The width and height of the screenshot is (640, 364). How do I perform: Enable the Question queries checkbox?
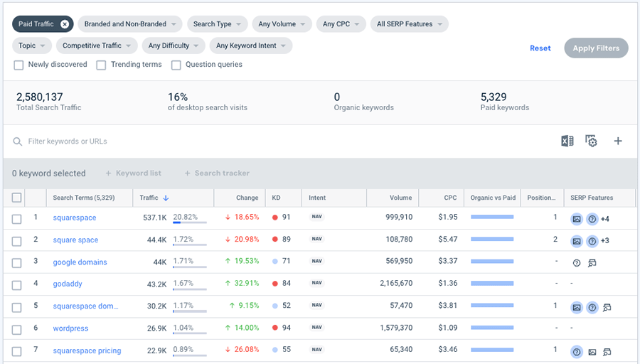click(176, 65)
